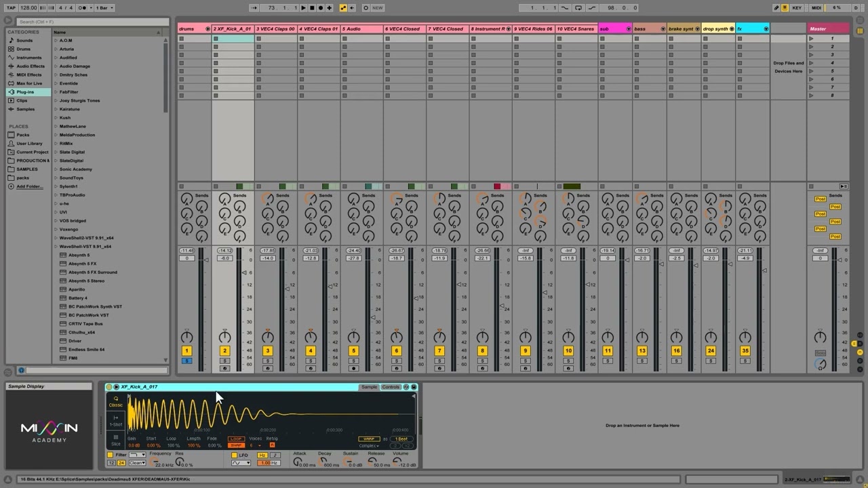Image resolution: width=868 pixels, height=488 pixels.
Task: Toggle the KEY map mode button
Action: 797,7
